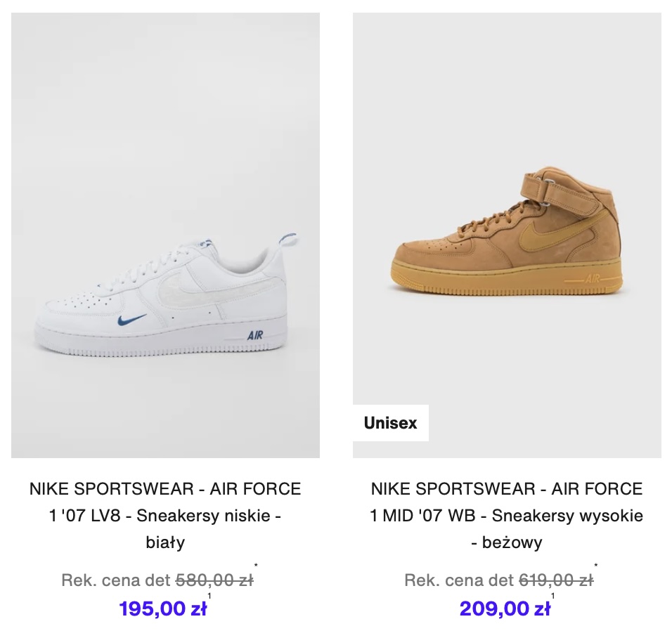Click footnote marker 1 beside 195,00 zł
The height and width of the screenshot is (638, 672).
click(209, 596)
